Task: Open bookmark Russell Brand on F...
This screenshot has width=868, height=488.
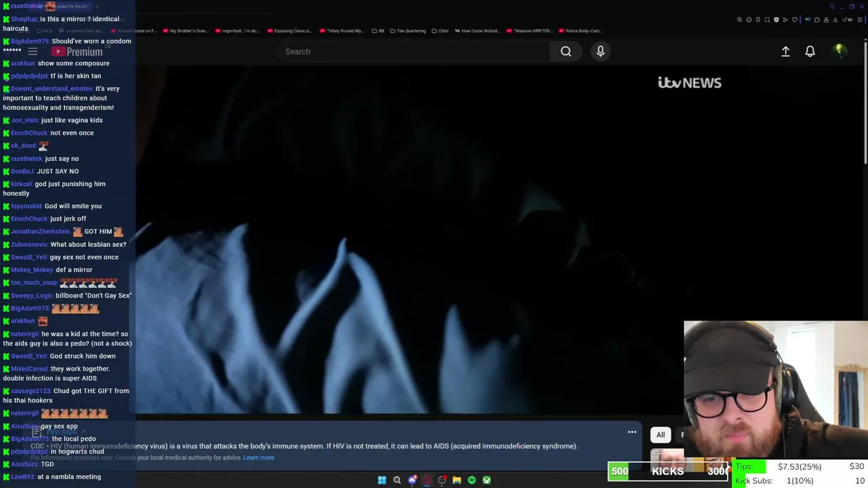Action: click(x=134, y=30)
